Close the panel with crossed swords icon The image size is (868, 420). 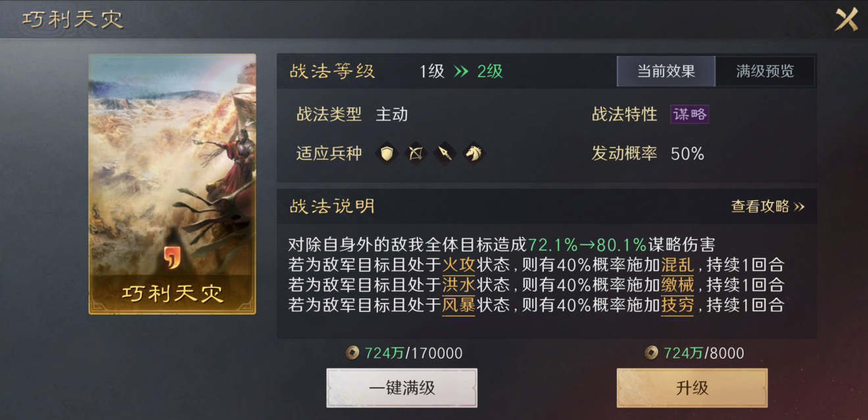point(846,20)
